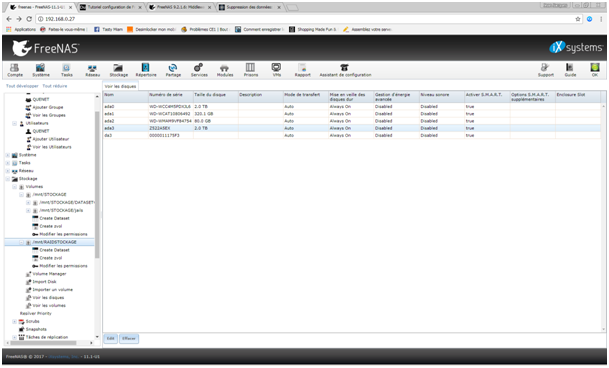Open the Système toolbar icon
This screenshot has width=609, height=368.
pyautogui.click(x=41, y=70)
